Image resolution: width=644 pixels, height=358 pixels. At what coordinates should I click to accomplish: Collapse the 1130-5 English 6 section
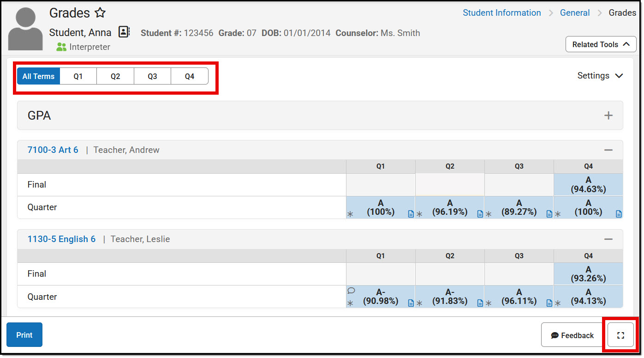[608, 239]
